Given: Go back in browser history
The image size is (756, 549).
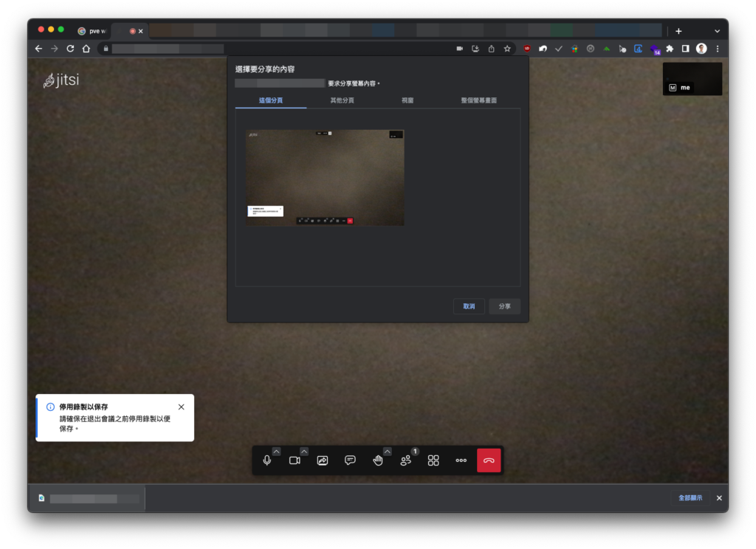Looking at the screenshot, I should (x=38, y=49).
